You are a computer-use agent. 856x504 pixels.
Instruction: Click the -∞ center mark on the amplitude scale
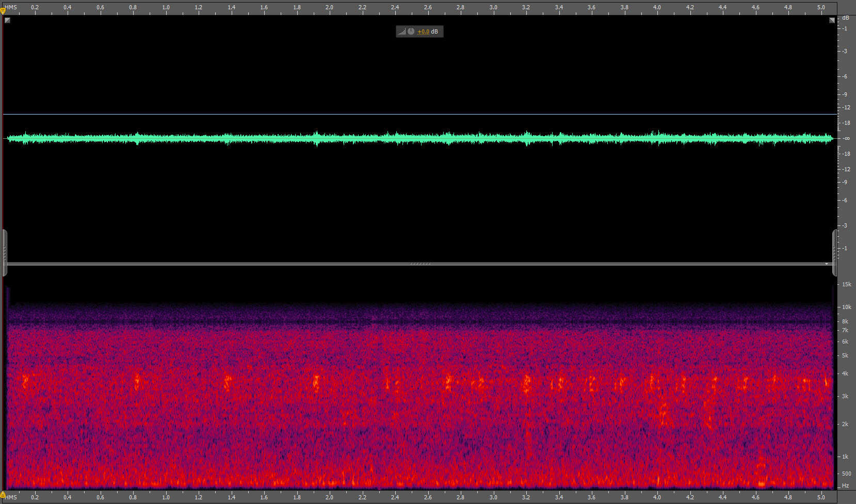coord(846,138)
